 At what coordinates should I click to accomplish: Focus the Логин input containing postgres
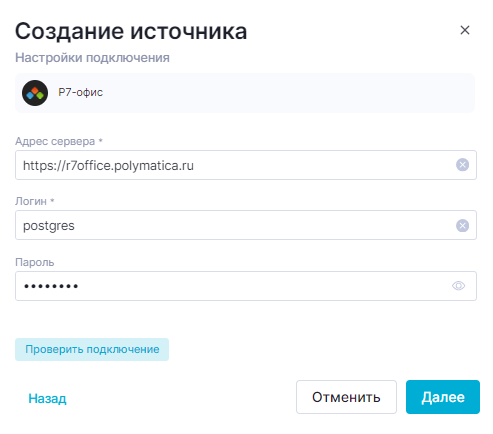[x=246, y=225]
